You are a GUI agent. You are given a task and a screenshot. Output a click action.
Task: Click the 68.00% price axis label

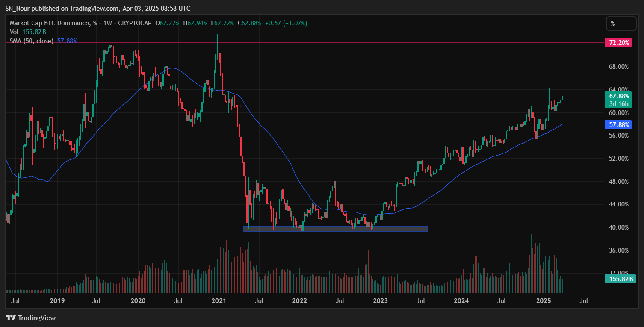point(618,67)
